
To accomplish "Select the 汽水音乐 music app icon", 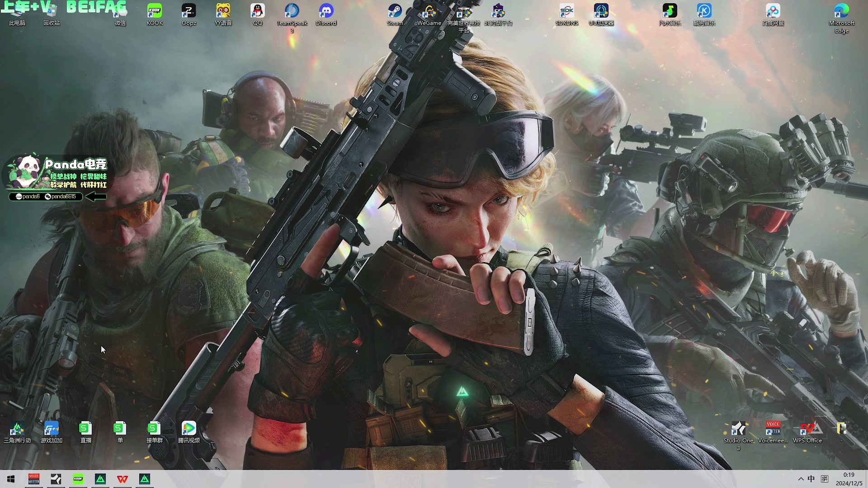I will [670, 14].
